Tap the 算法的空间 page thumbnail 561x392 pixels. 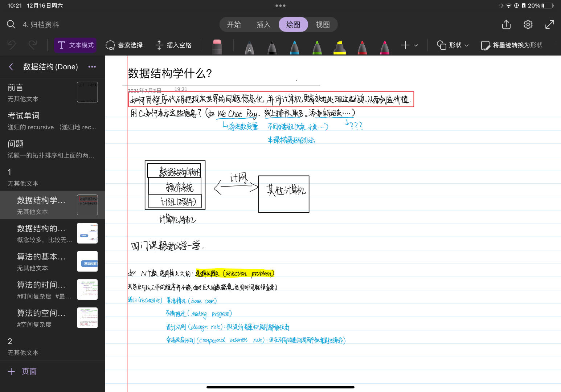pos(87,318)
